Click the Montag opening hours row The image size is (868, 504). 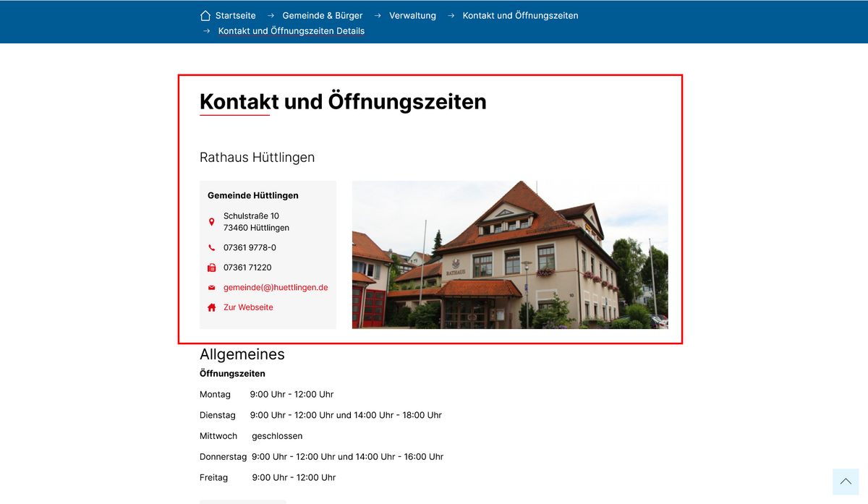[266, 394]
